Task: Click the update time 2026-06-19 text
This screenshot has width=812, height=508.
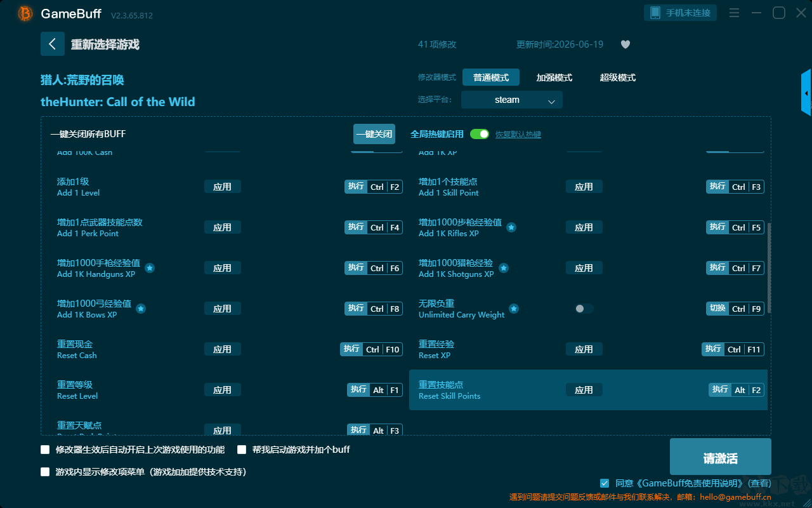Action: (x=560, y=44)
